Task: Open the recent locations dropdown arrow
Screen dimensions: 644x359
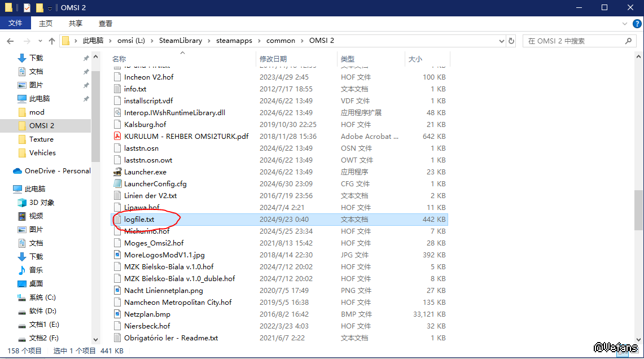Action: point(40,41)
